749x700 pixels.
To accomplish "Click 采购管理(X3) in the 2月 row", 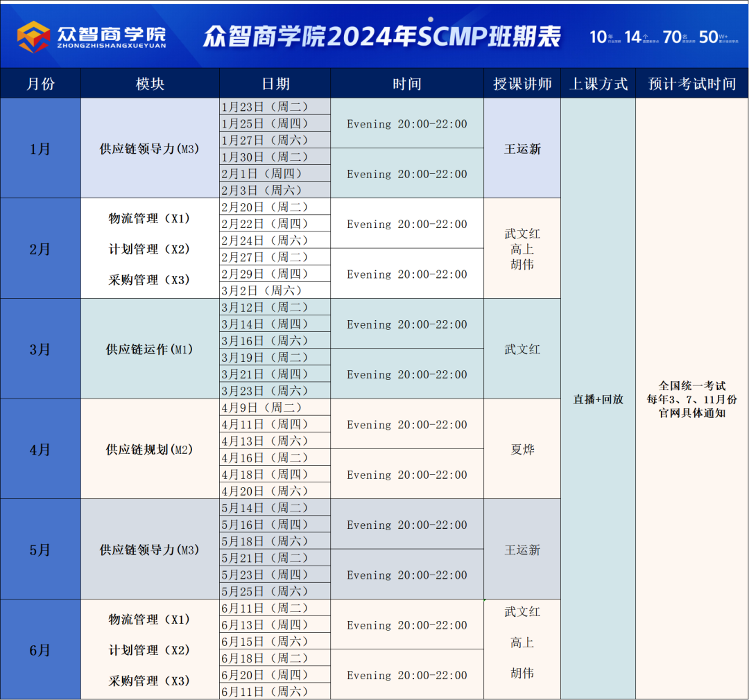I will [150, 279].
